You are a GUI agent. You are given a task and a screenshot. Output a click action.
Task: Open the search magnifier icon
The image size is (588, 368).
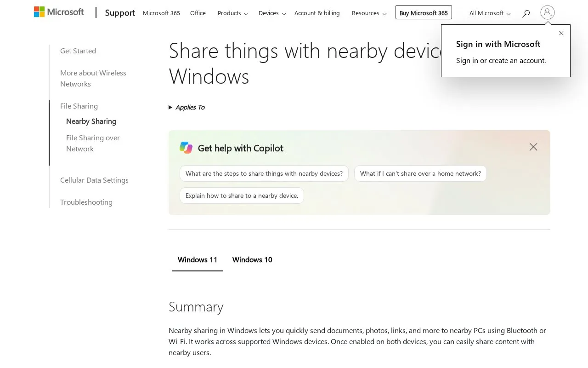(526, 13)
